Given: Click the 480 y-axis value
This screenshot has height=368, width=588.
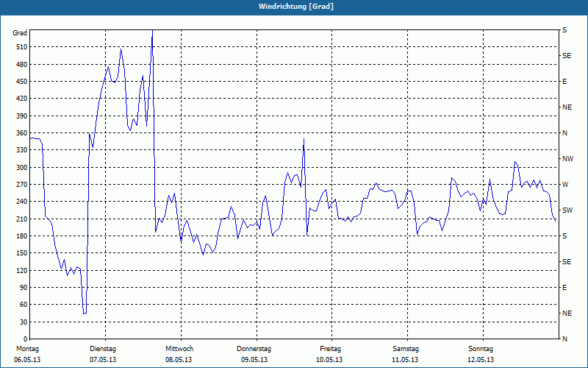Looking at the screenshot, I should point(22,64).
